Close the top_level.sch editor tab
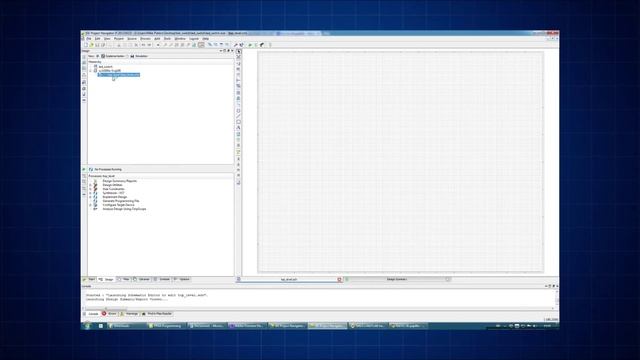Viewport: 640px width, 360px height. (340, 280)
